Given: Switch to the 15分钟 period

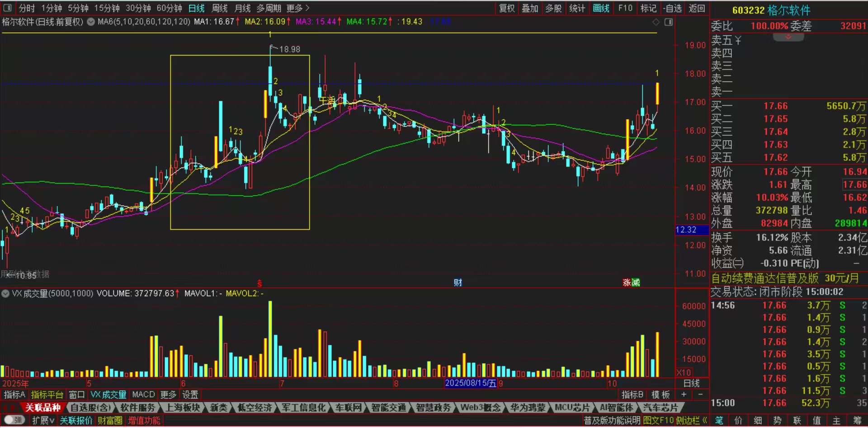Looking at the screenshot, I should click(x=107, y=8).
